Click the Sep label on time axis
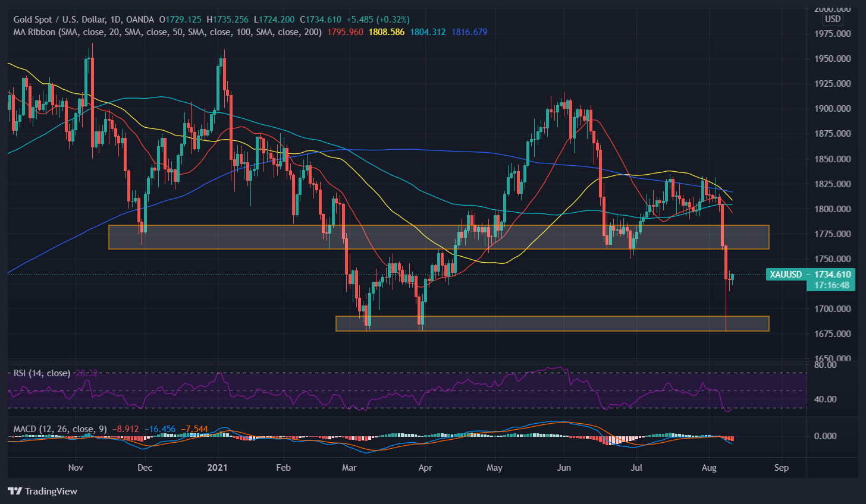Screen dimensions: 866x504 click(782, 468)
